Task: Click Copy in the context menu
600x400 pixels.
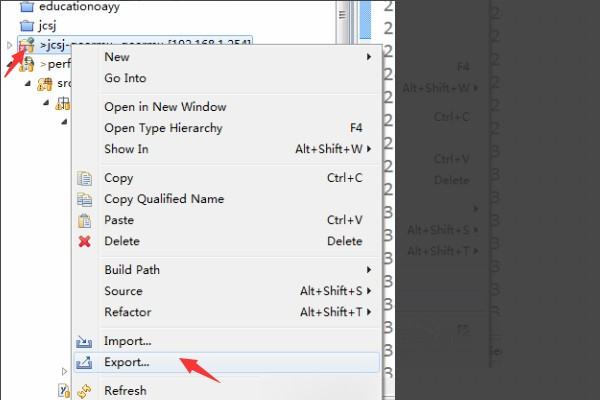Action: [227, 178]
